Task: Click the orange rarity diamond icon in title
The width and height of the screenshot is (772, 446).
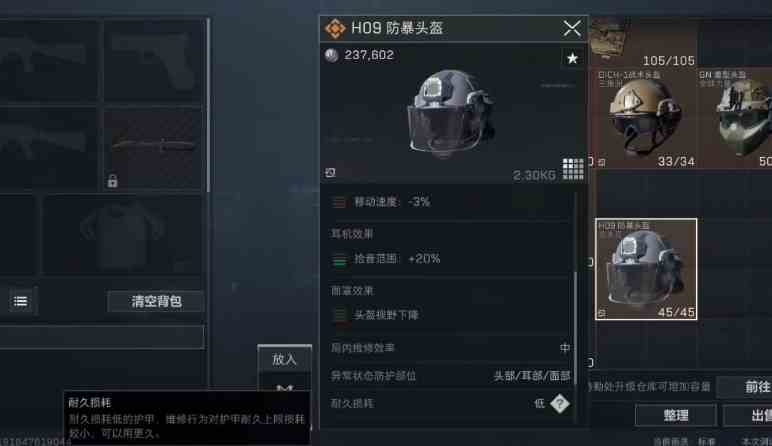Action: point(335,29)
